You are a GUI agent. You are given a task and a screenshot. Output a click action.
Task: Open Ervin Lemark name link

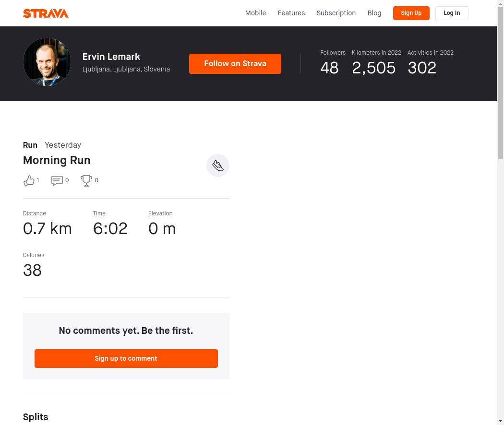[x=111, y=57]
